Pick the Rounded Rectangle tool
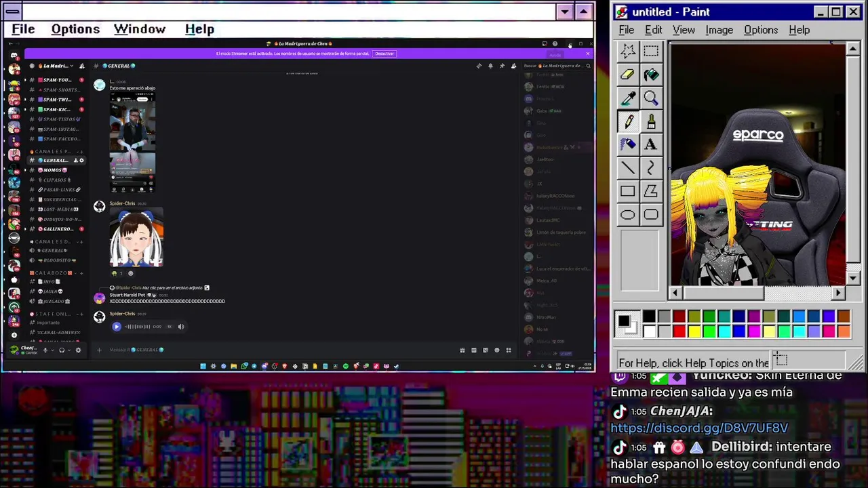Viewport: 868px width, 488px height. click(651, 215)
